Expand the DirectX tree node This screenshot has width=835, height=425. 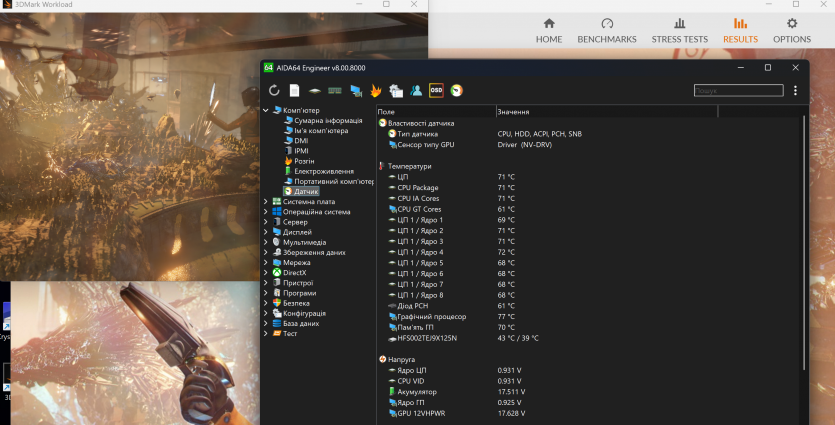tap(266, 272)
